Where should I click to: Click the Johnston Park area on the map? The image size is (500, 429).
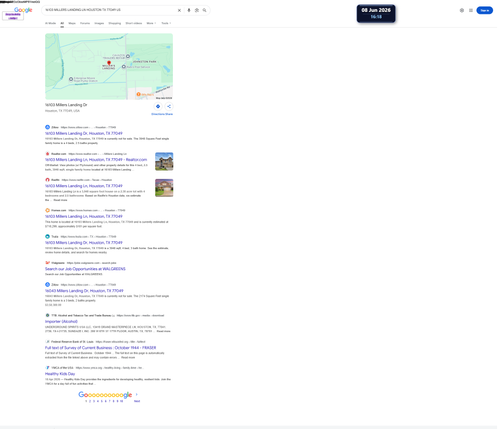tap(144, 62)
